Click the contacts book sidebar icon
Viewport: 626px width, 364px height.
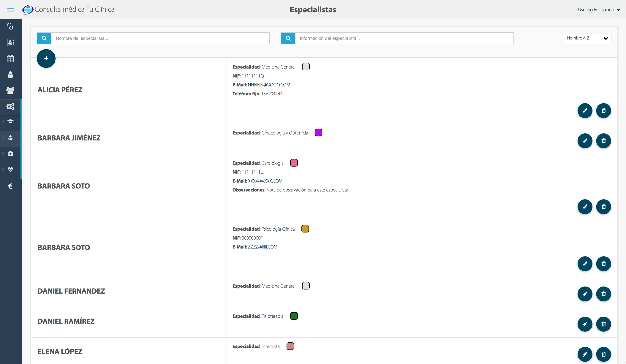(10, 42)
